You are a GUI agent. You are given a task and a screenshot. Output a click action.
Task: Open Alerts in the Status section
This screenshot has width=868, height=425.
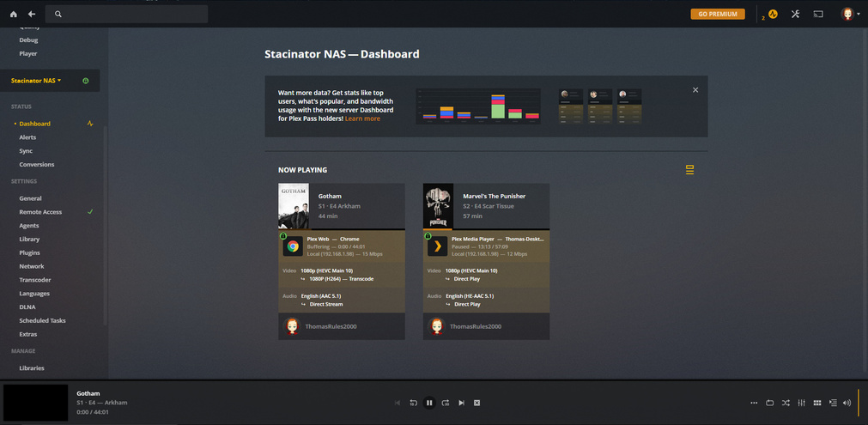[27, 137]
